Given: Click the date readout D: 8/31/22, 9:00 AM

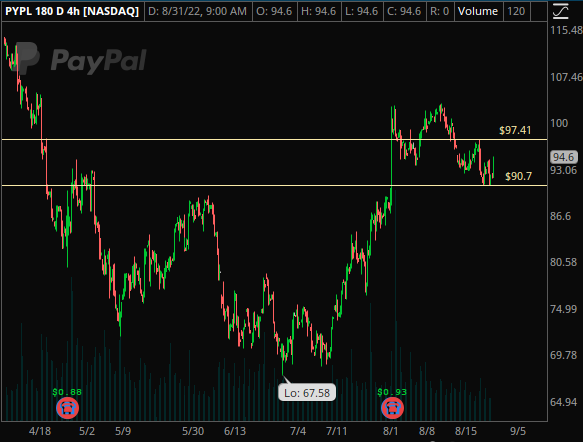Looking at the screenshot, I should 197,11.
